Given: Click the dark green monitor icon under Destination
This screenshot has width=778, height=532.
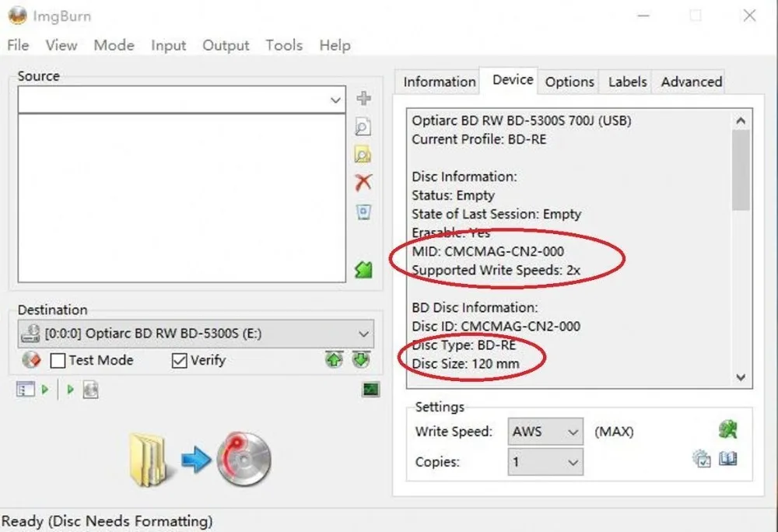Looking at the screenshot, I should pos(370,390).
